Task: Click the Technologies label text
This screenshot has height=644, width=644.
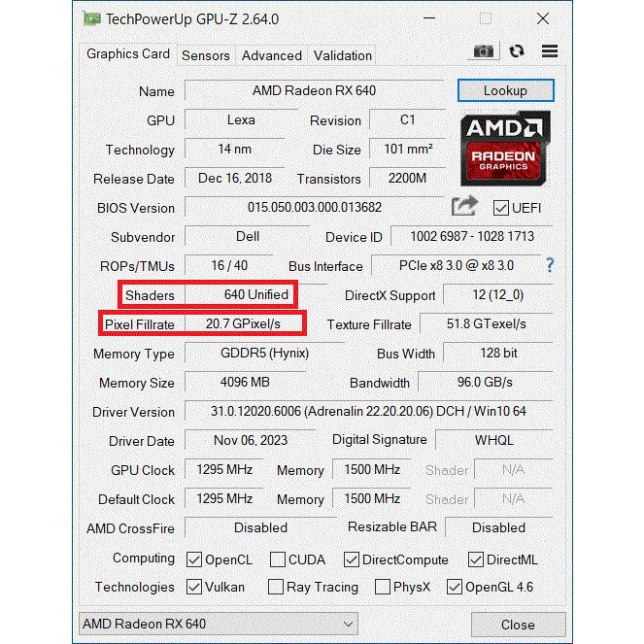Action: [135, 587]
